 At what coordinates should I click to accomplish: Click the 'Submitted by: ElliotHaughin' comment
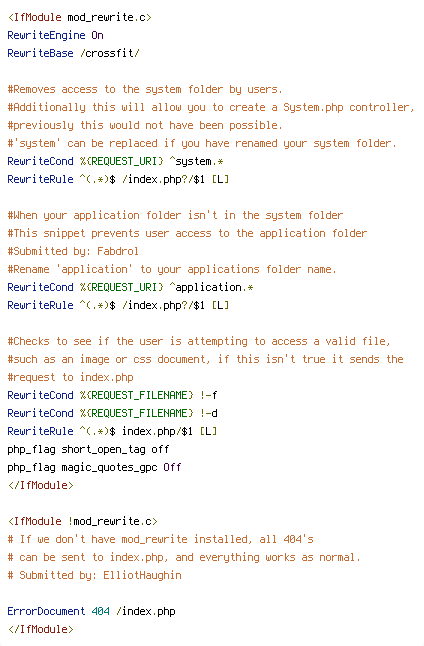[x=94, y=576]
